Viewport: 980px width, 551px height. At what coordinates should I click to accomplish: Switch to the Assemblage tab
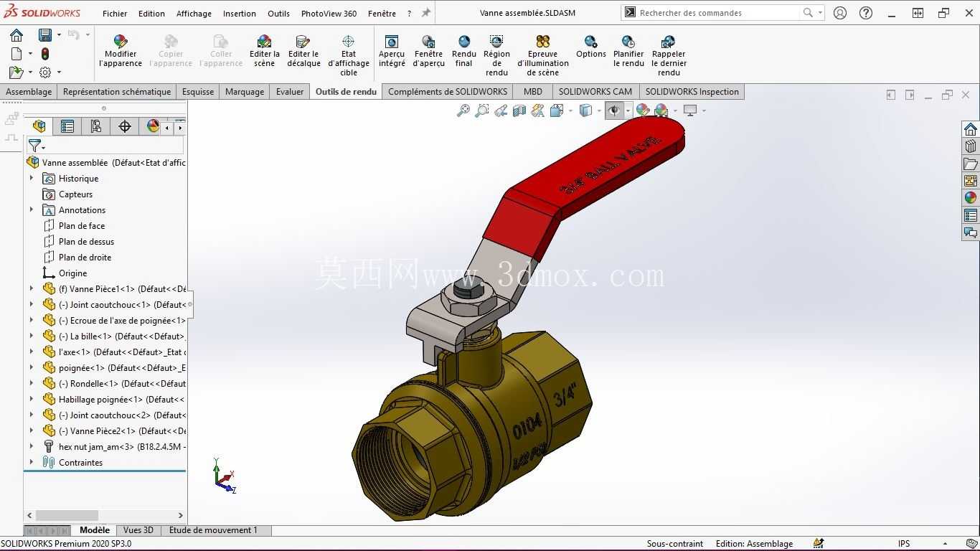point(29,92)
